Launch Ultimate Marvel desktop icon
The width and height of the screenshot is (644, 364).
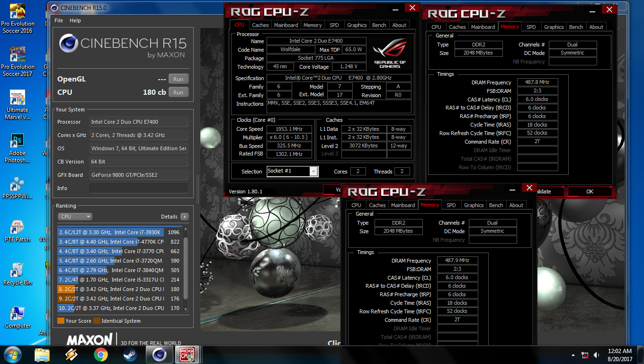tap(18, 105)
